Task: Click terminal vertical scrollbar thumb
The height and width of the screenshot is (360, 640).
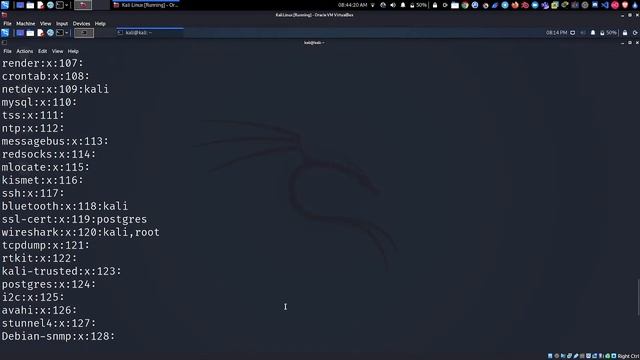Action: (x=638, y=297)
